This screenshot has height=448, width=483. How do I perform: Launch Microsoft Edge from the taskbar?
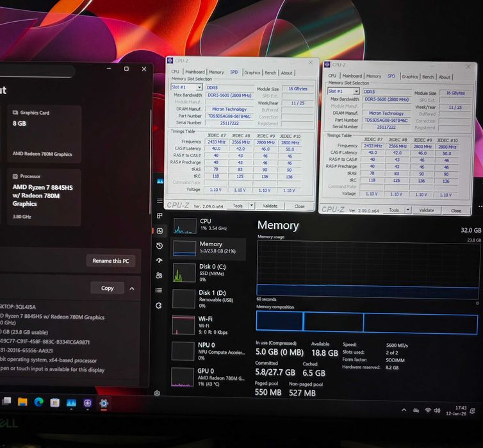click(x=39, y=402)
